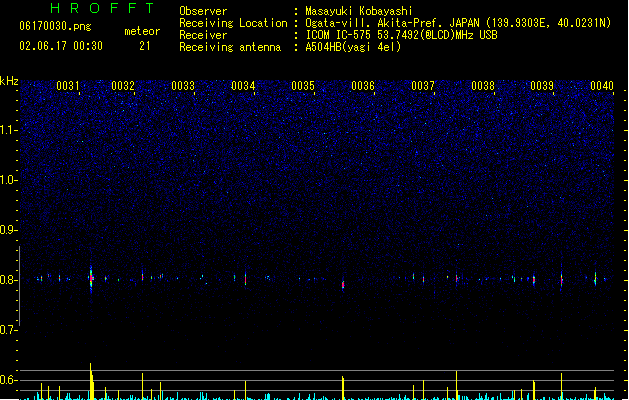This screenshot has height=400, width=629.
Task: Click the 0.8 kHz frequency label
Action: tap(9, 280)
